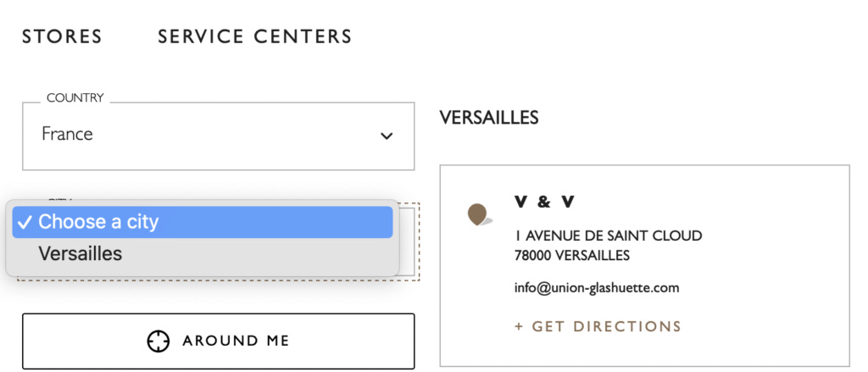Click the info@union-glashuette.com email address
The height and width of the screenshot is (372, 868).
pyautogui.click(x=597, y=288)
